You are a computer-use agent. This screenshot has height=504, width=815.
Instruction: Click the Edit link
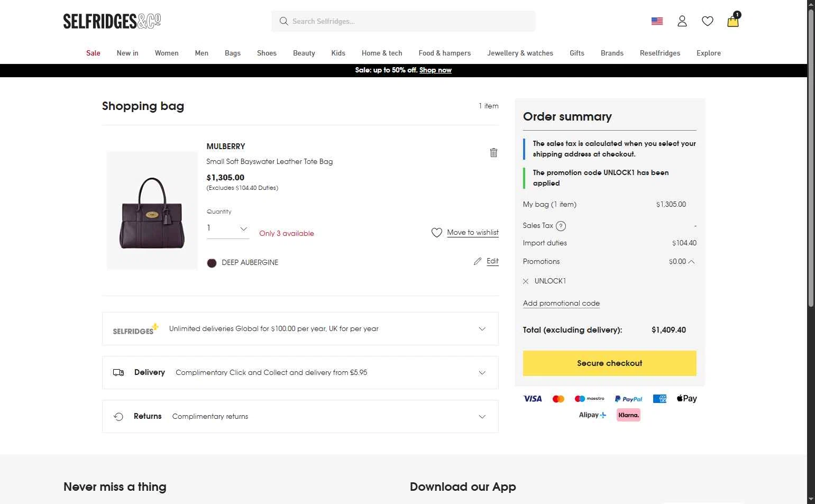point(492,261)
